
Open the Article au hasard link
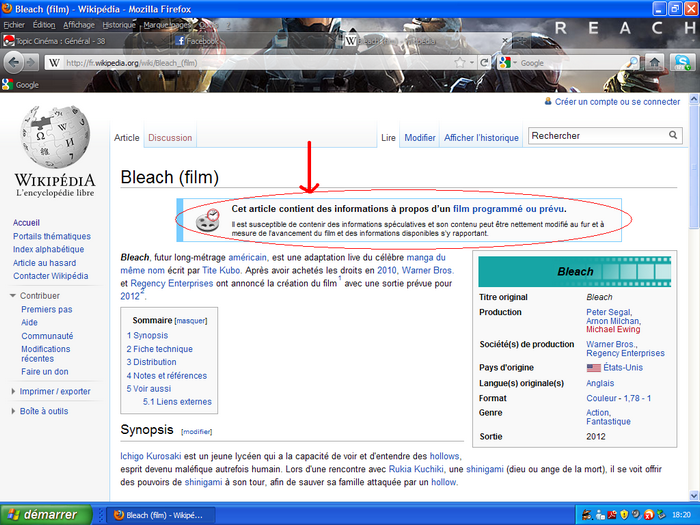coord(45,263)
